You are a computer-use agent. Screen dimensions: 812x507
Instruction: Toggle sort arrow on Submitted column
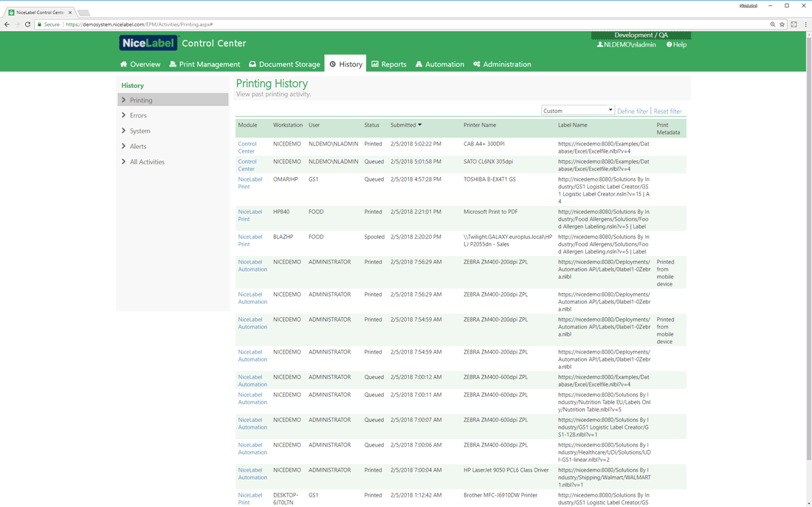pyautogui.click(x=420, y=125)
